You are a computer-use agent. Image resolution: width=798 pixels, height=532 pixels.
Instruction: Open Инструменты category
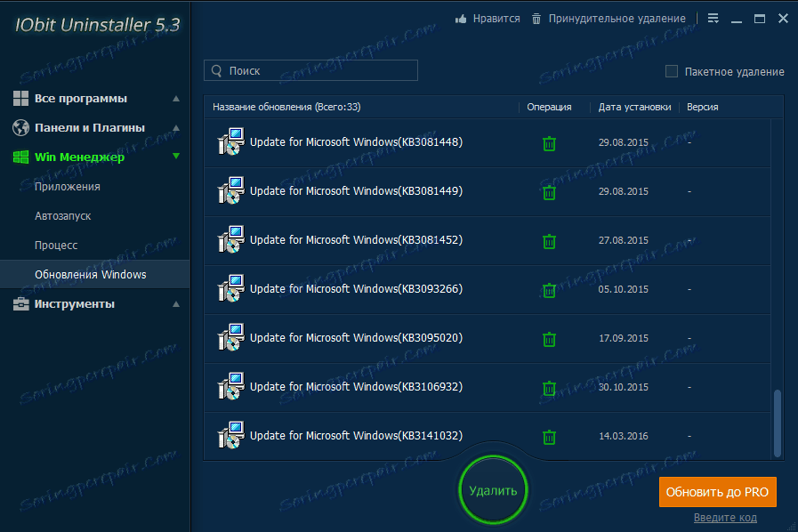coord(75,304)
